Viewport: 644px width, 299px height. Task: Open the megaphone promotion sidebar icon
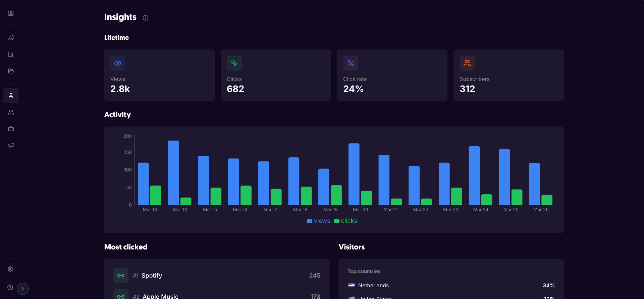11,145
